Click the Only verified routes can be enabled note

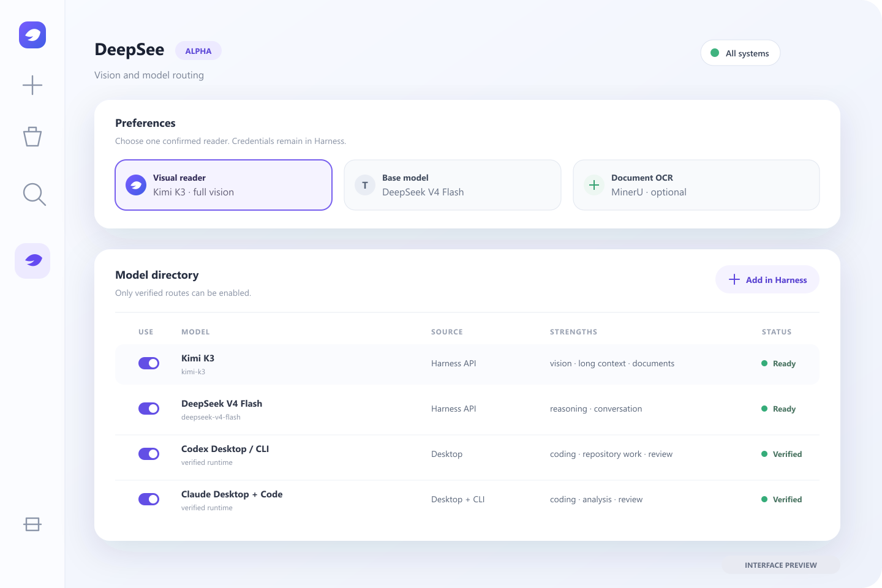(x=183, y=293)
